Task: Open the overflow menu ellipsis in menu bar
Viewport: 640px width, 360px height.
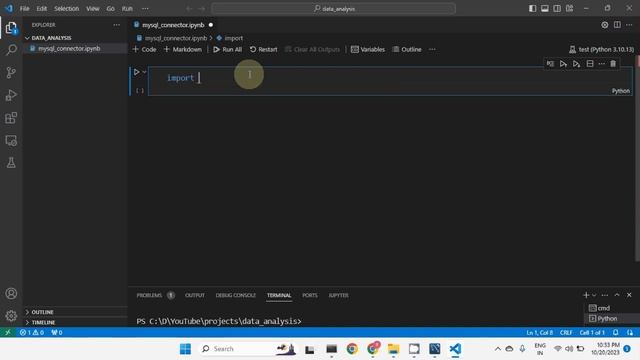Action: pos(145,8)
